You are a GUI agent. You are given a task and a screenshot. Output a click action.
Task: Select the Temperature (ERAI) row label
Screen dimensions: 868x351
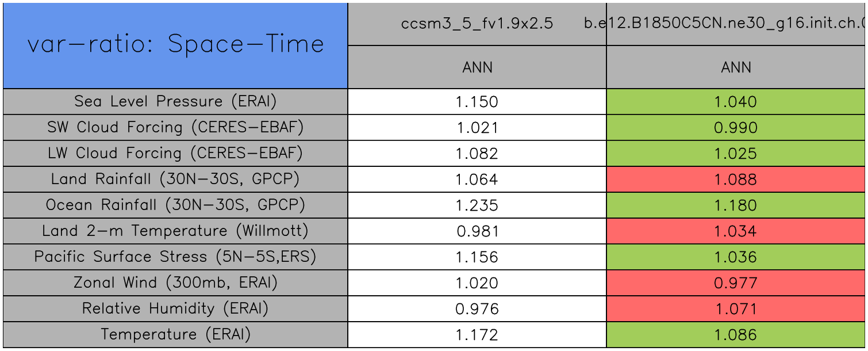175,334
